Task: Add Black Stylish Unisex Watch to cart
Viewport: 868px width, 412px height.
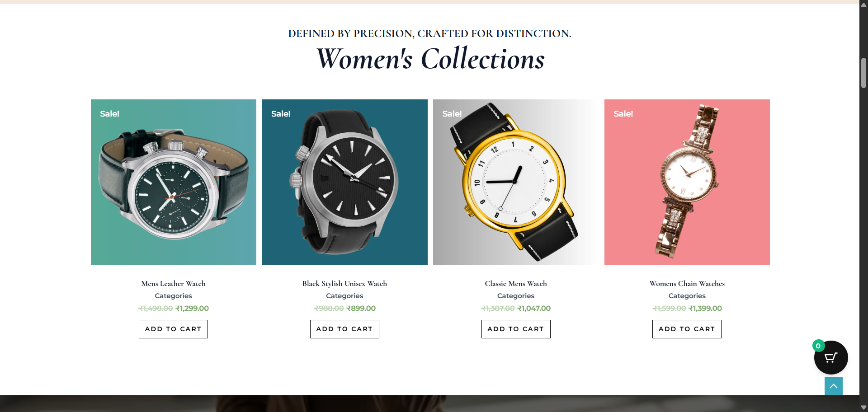Action: [344, 329]
